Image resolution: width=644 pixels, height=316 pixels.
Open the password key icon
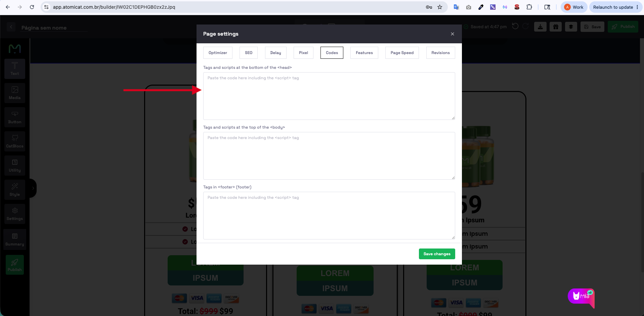pyautogui.click(x=429, y=7)
